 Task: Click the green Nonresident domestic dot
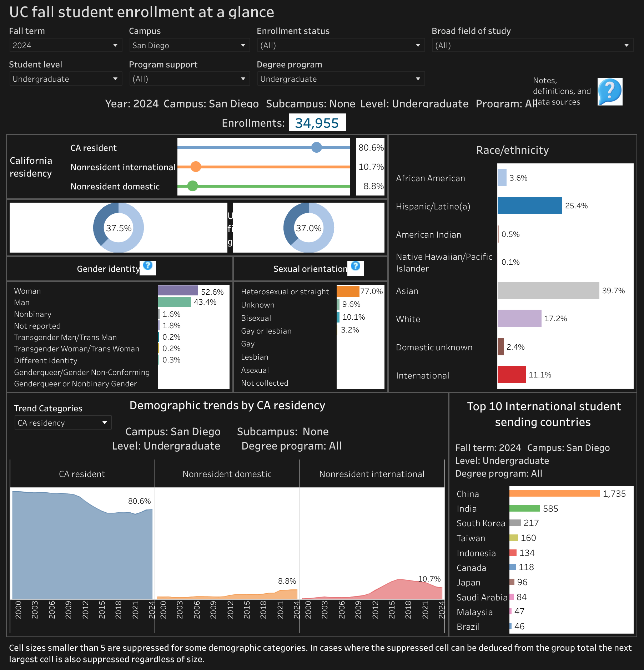point(192,186)
